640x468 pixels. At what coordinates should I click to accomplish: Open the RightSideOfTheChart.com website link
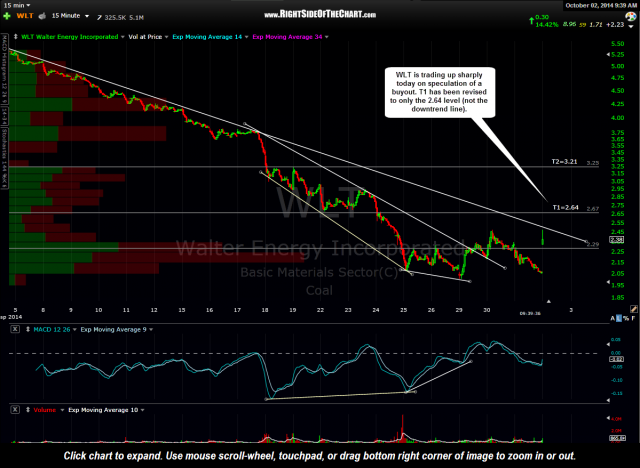(x=319, y=15)
